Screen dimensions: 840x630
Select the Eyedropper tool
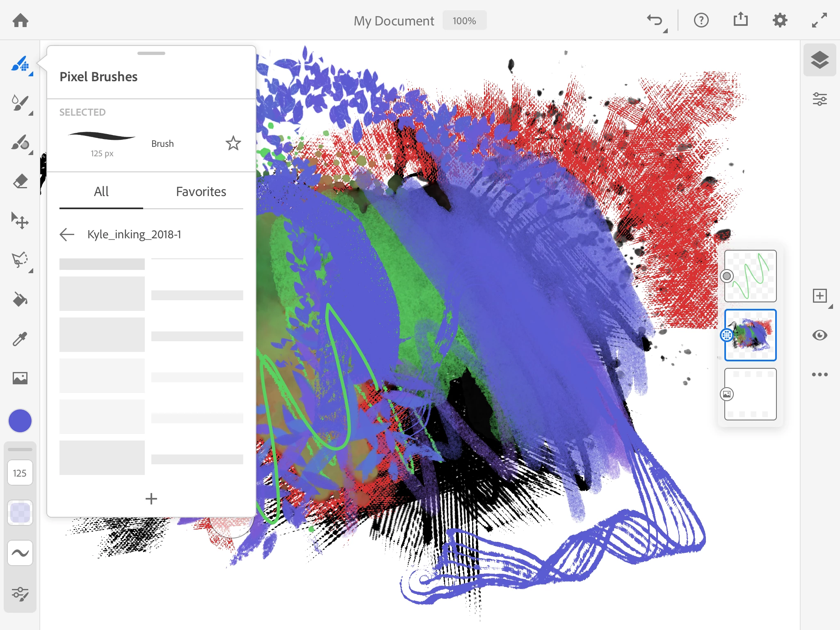click(x=20, y=339)
